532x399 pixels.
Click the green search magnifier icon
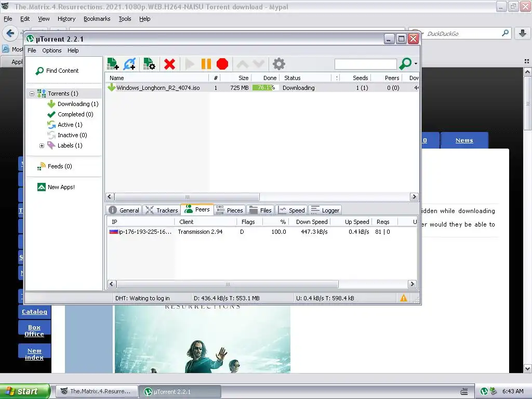(x=405, y=63)
